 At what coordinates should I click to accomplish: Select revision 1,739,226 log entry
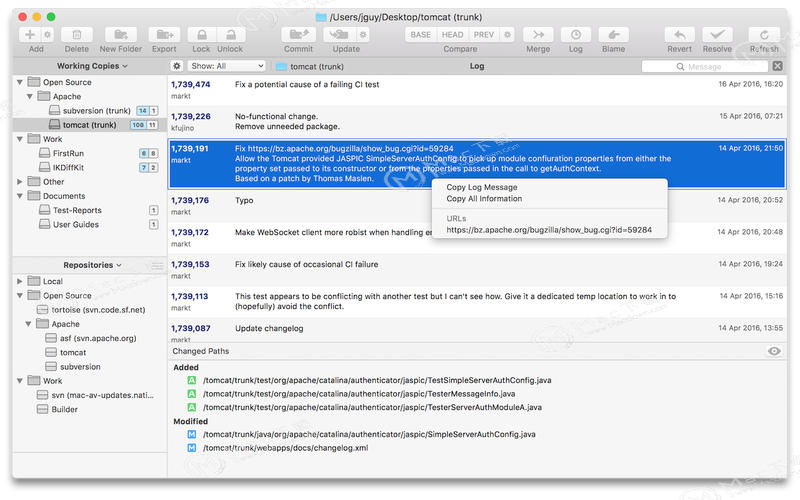point(477,121)
